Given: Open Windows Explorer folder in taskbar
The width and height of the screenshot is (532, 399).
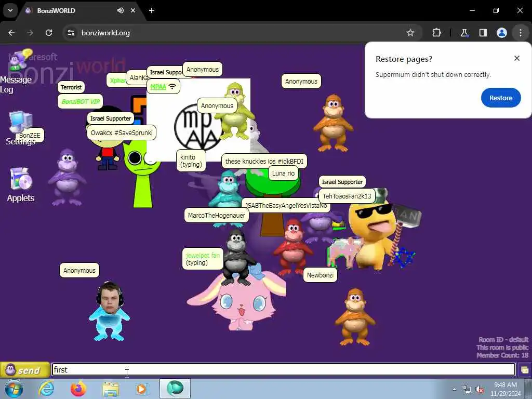Looking at the screenshot, I should click(111, 390).
